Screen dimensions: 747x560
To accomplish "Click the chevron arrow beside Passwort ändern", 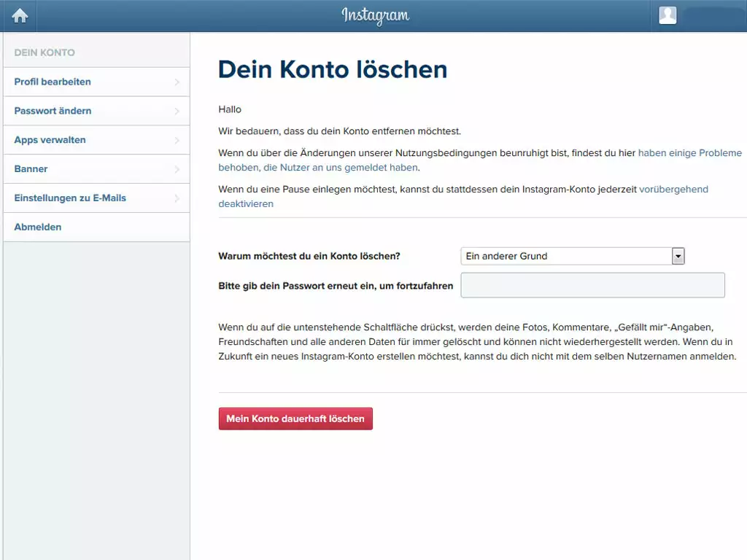I will 177,112.
